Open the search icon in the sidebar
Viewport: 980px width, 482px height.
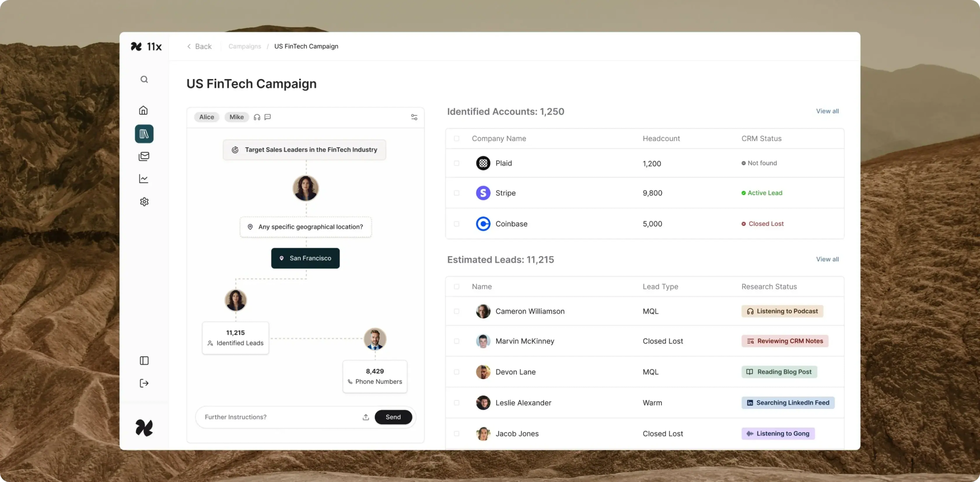point(144,79)
